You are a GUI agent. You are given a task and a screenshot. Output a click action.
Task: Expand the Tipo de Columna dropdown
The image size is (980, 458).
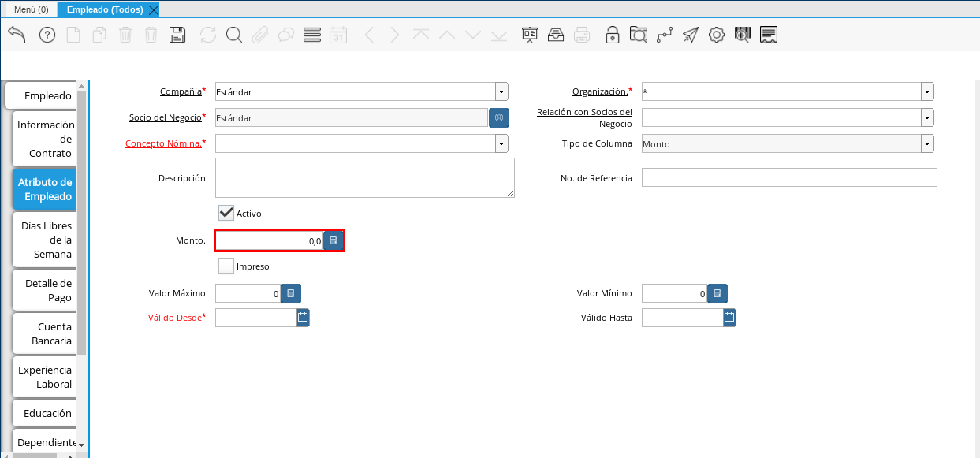[x=927, y=143]
